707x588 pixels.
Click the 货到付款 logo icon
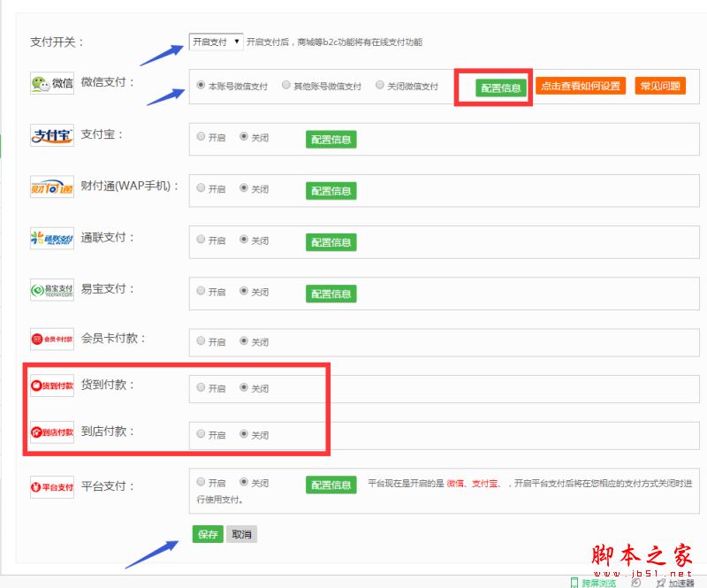click(52, 386)
